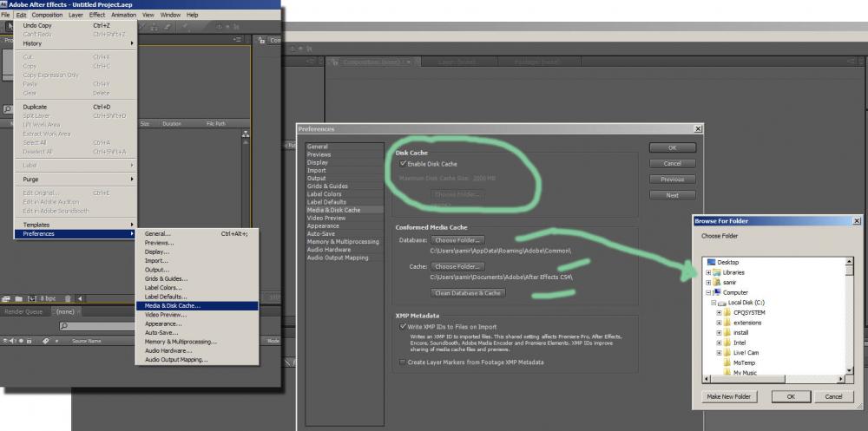Open the History submenu in Edit menu
This screenshot has height=431, width=868.
(76, 43)
